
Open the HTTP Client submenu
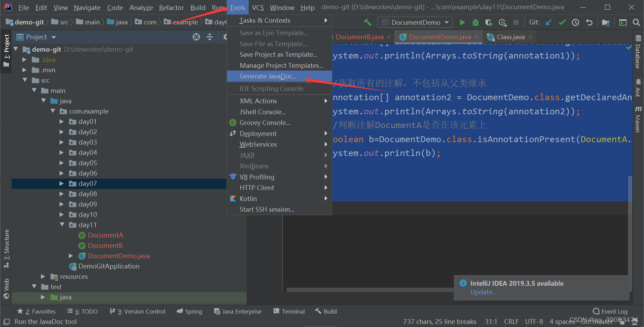pyautogui.click(x=279, y=188)
